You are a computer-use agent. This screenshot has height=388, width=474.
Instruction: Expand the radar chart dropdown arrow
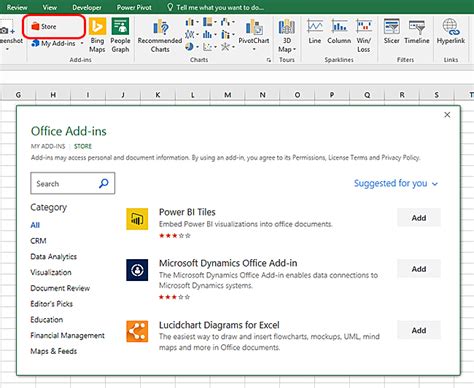click(x=233, y=47)
